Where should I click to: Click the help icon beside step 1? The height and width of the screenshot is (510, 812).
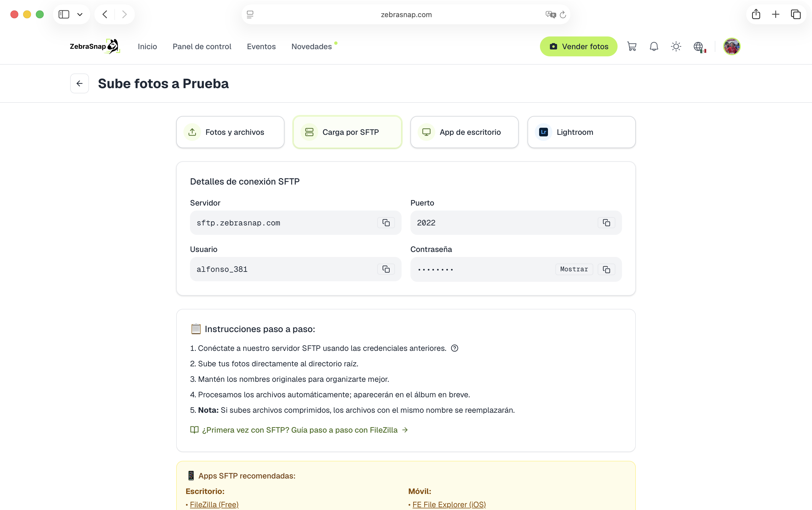pos(454,348)
